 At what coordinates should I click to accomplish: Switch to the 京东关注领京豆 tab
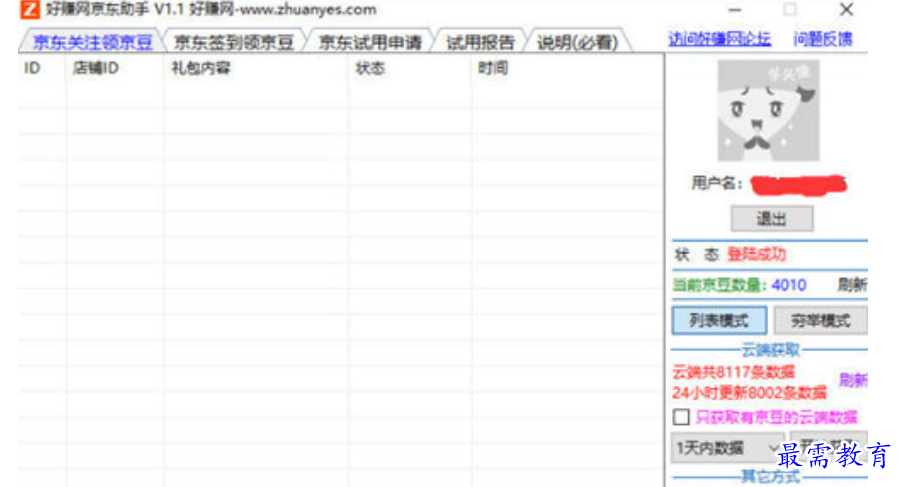(x=92, y=42)
